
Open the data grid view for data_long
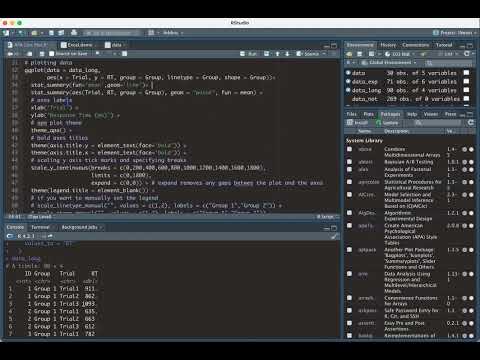[x=466, y=90]
